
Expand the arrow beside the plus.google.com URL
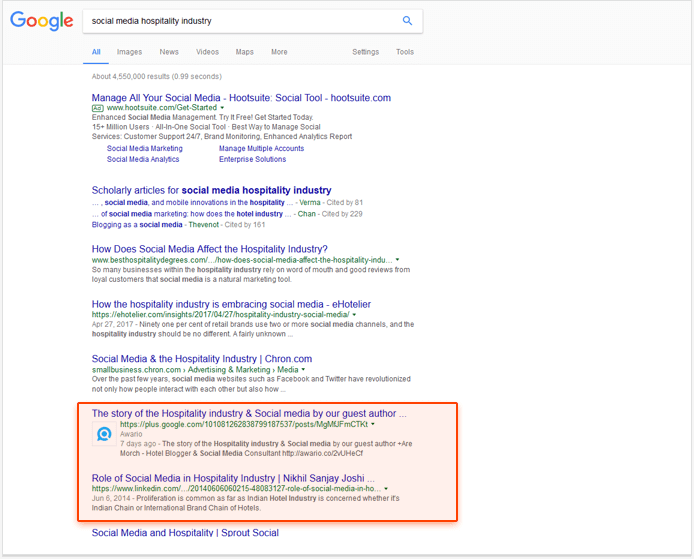pyautogui.click(x=373, y=424)
